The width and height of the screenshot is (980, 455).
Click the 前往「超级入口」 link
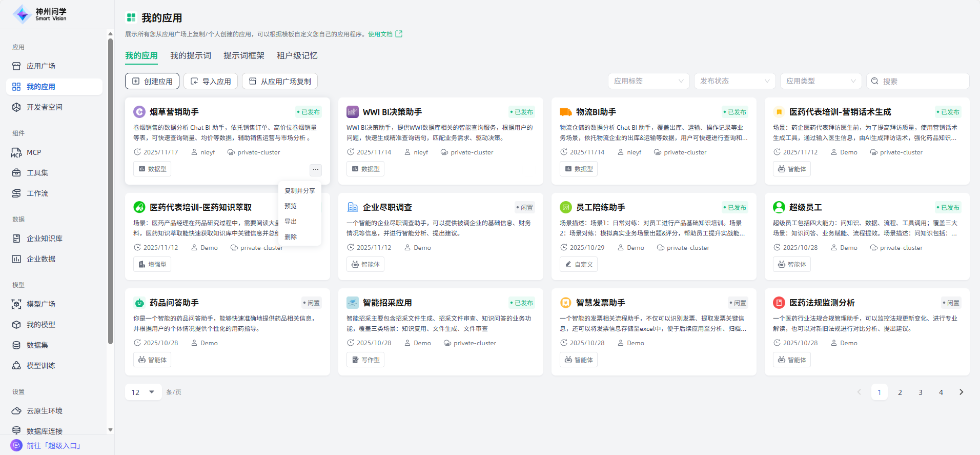53,445
